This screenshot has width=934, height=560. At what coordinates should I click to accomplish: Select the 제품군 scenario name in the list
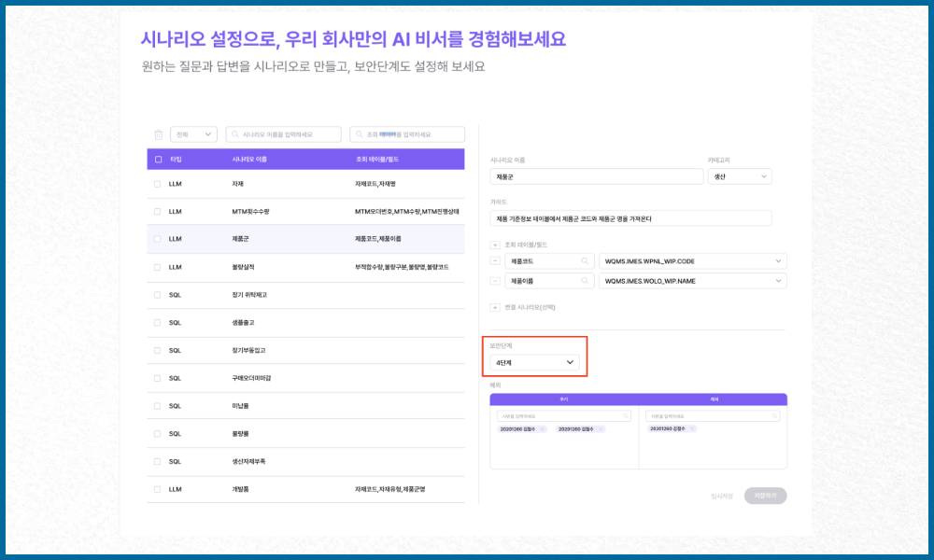click(241, 239)
